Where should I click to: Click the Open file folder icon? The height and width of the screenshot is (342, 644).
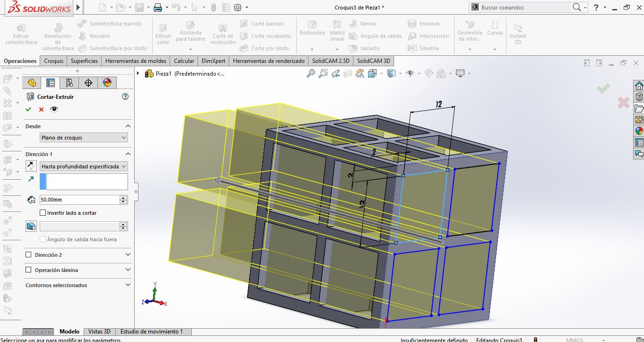click(x=120, y=8)
